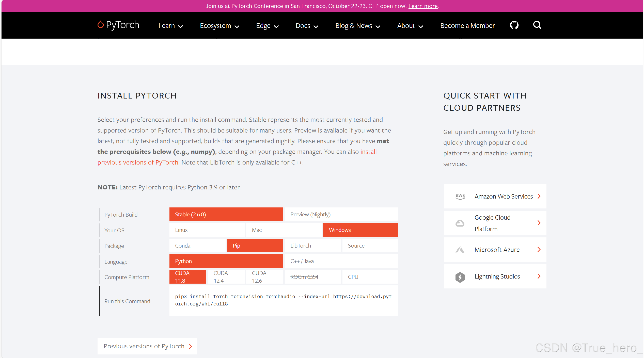644x358 pixels.
Task: Expand the Learn dropdown menu
Action: (x=170, y=26)
